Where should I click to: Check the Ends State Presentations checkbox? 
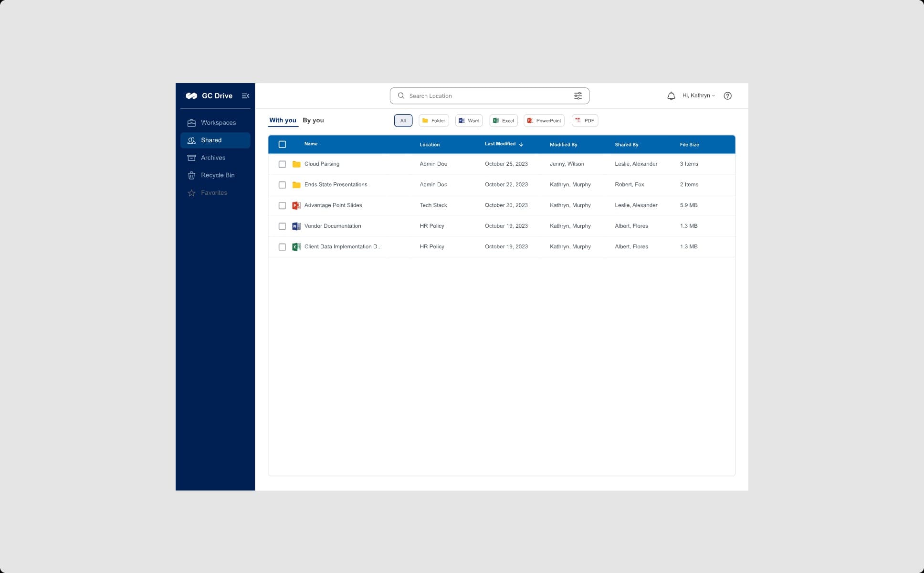click(x=282, y=185)
